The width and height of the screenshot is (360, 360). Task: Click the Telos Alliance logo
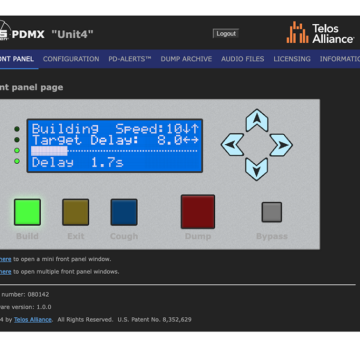[x=320, y=33]
